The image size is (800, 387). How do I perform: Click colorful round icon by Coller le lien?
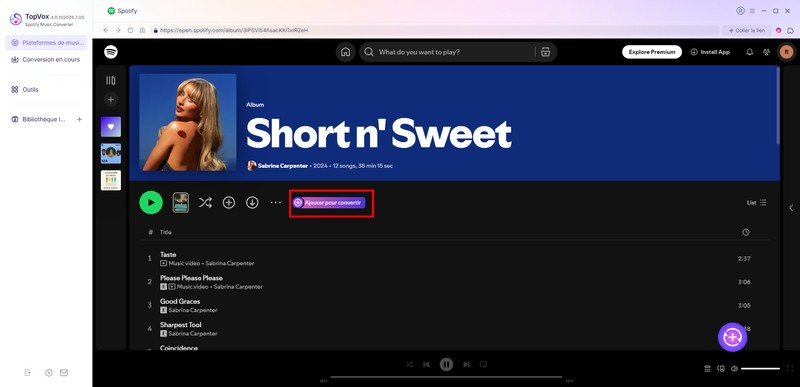(779, 31)
